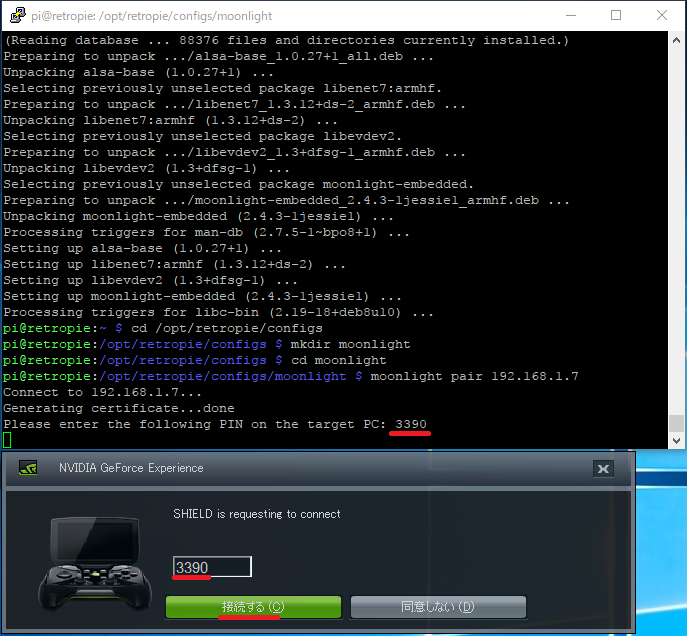
Task: Click the "NVIDIA GeForce Experience" dialog title
Action: click(131, 468)
